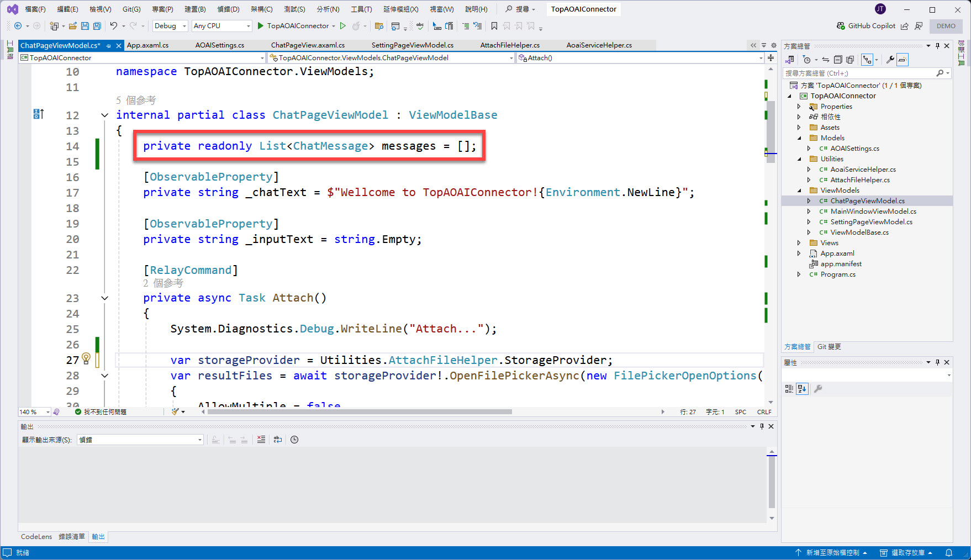Viewport: 971px width, 560px height.
Task: Click the pending changes filter clock icon
Action: (807, 60)
